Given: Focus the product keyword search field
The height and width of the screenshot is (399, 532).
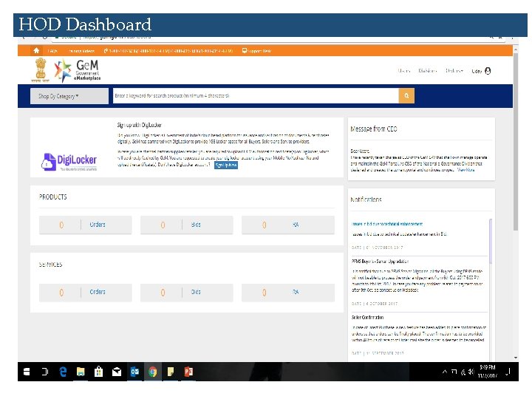Looking at the screenshot, I should (256, 96).
